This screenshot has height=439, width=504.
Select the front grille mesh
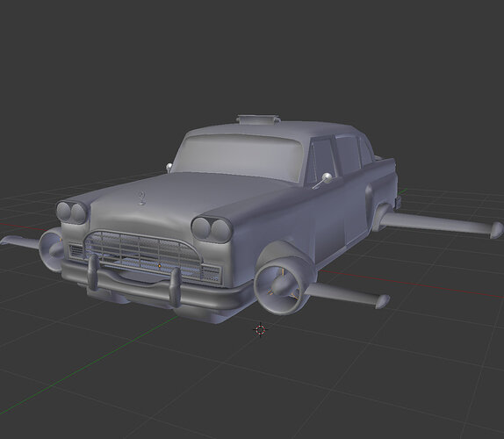(143, 254)
